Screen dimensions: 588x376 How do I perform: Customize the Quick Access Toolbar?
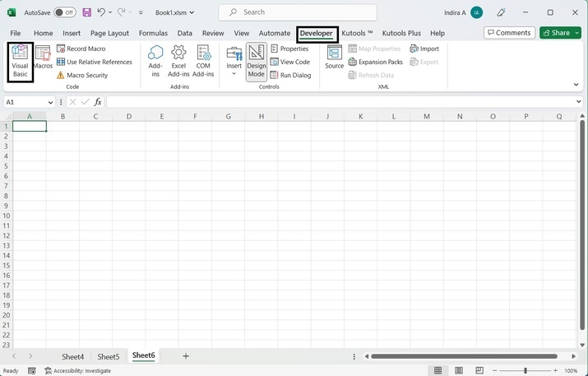(141, 12)
